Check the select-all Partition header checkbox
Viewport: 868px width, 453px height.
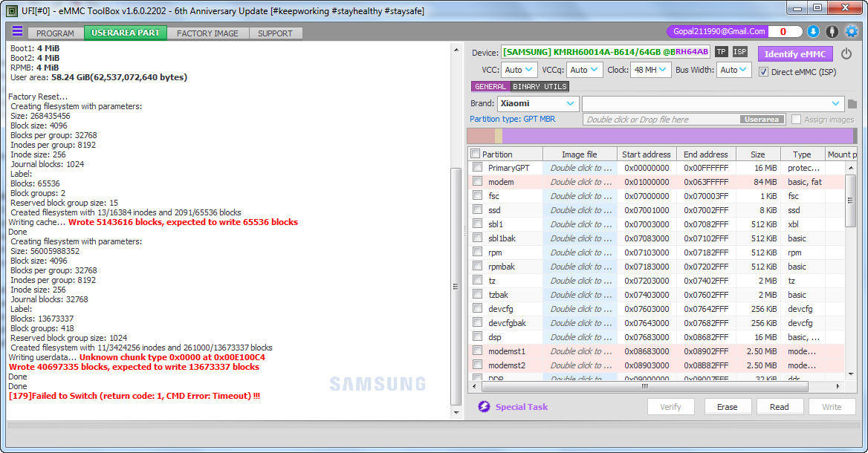475,154
